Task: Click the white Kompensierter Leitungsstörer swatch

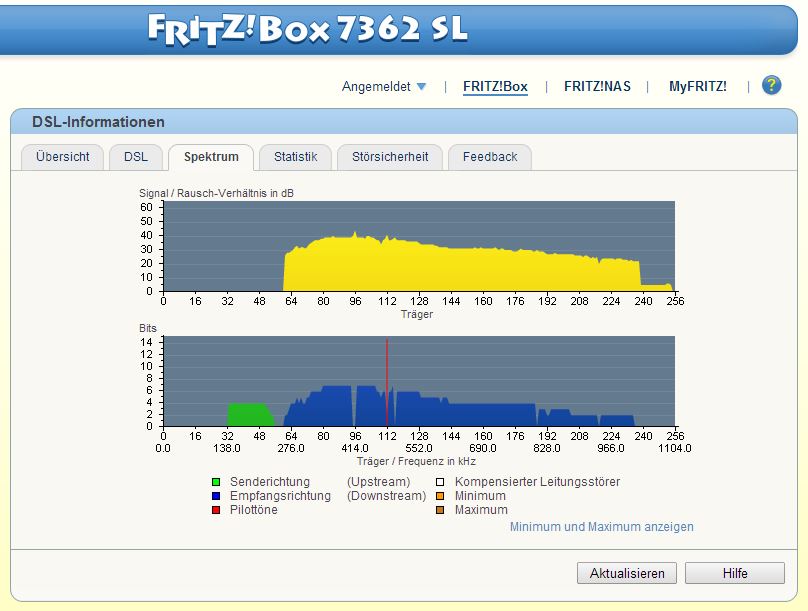Action: pyautogui.click(x=440, y=482)
